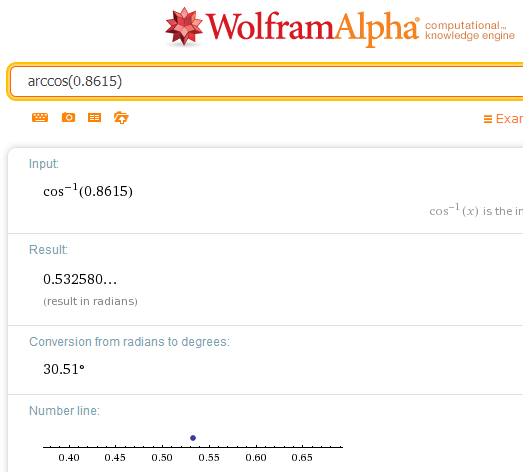Click the data input table icon

[94, 117]
